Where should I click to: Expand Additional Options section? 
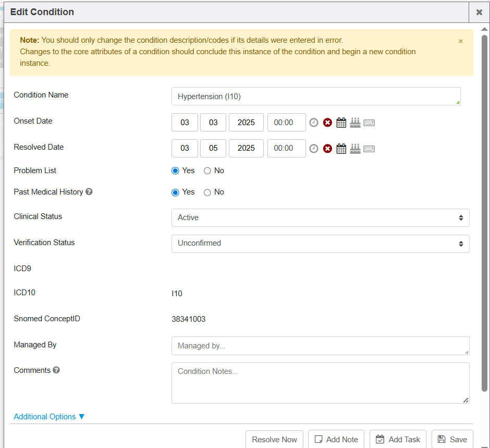coord(49,417)
